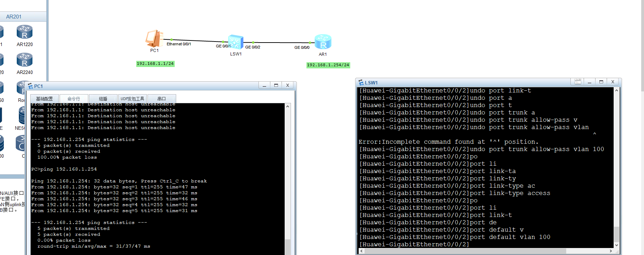The width and height of the screenshot is (644, 255).
Task: Click the 192.168.1.1/24 address label
Action: pos(155,64)
